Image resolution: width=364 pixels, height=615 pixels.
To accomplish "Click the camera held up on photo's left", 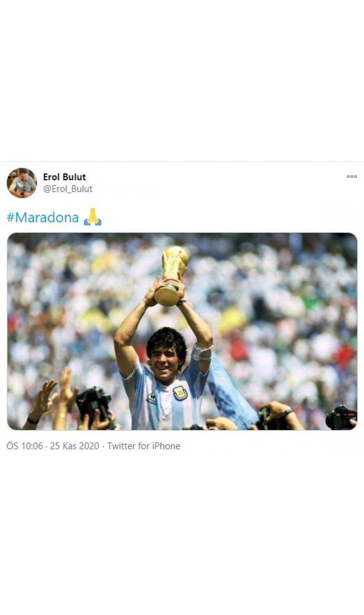I will tap(94, 405).
